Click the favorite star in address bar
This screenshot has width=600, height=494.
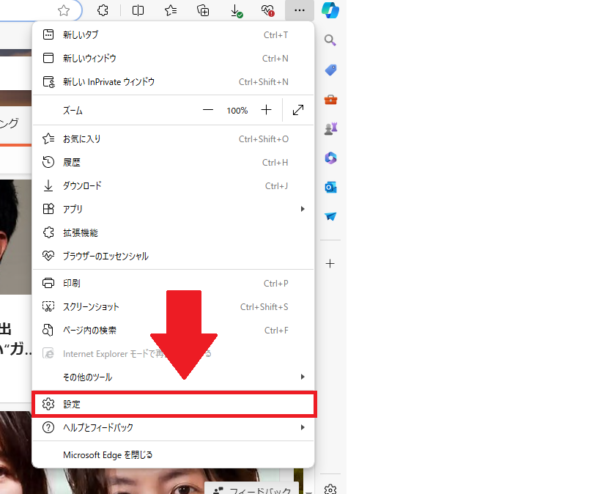[64, 10]
